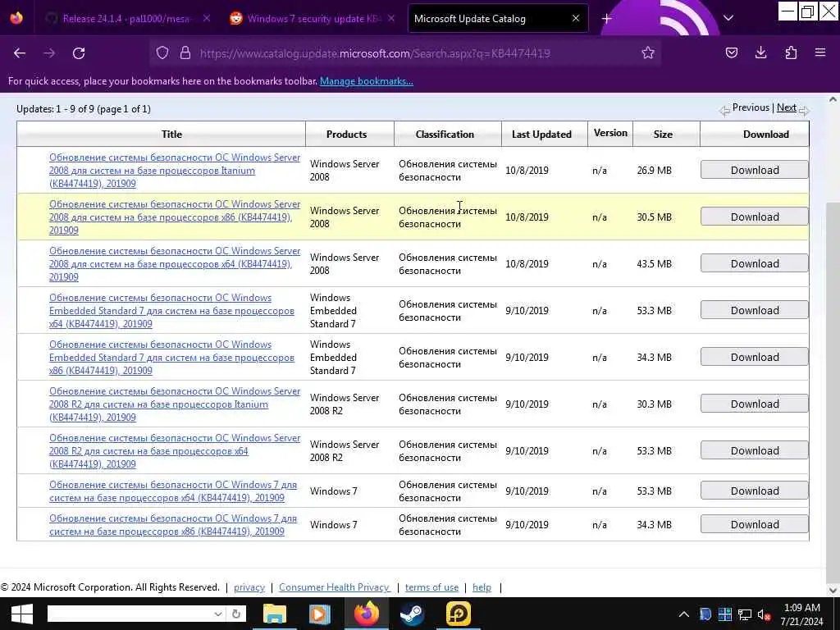Open Windows Server 2008 x64 update title link
Image resolution: width=840 pixels, height=630 pixels.
pyautogui.click(x=175, y=263)
